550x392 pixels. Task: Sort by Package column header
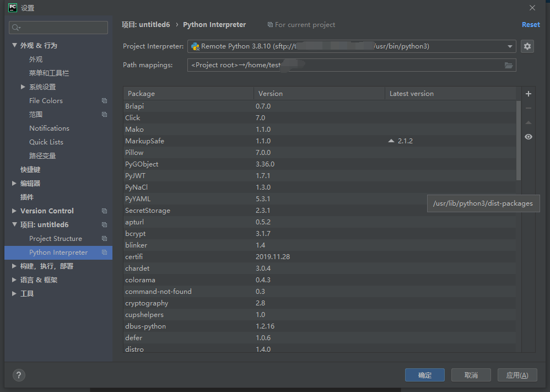coord(188,94)
